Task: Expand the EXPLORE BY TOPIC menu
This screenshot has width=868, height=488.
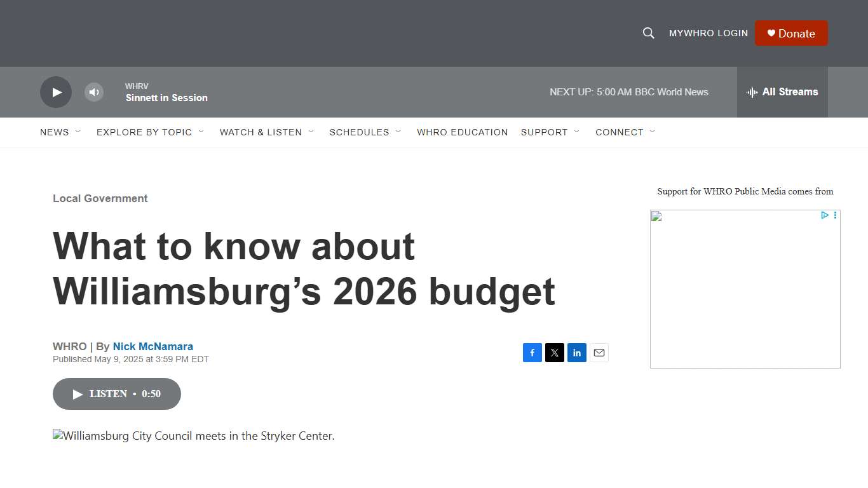Action: pyautogui.click(x=144, y=132)
